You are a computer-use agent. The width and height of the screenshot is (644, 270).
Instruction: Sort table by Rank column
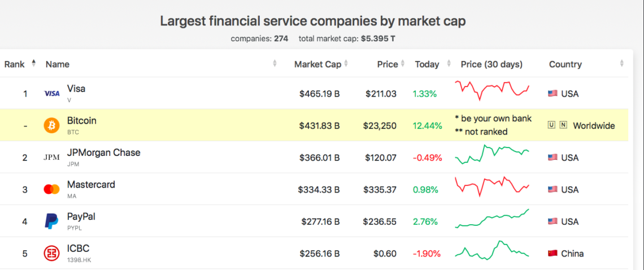point(33,63)
